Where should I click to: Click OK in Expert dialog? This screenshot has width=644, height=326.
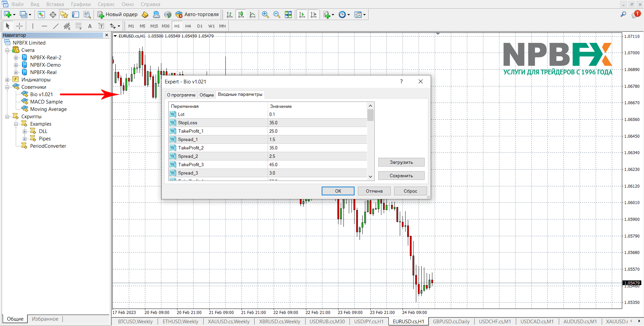click(338, 191)
